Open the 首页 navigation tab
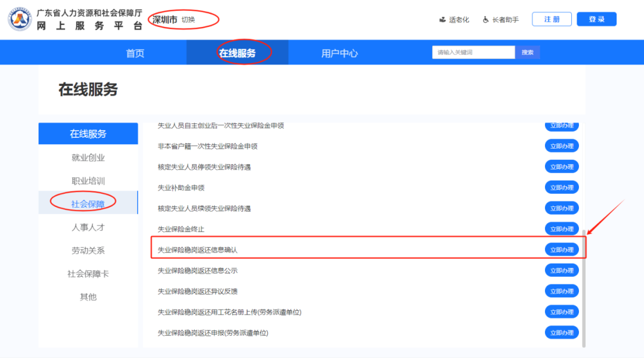 click(135, 53)
